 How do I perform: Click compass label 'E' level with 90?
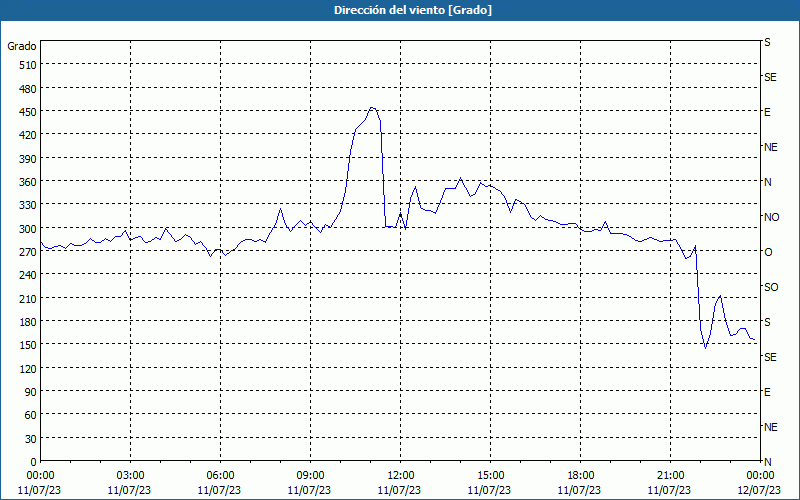click(x=767, y=392)
